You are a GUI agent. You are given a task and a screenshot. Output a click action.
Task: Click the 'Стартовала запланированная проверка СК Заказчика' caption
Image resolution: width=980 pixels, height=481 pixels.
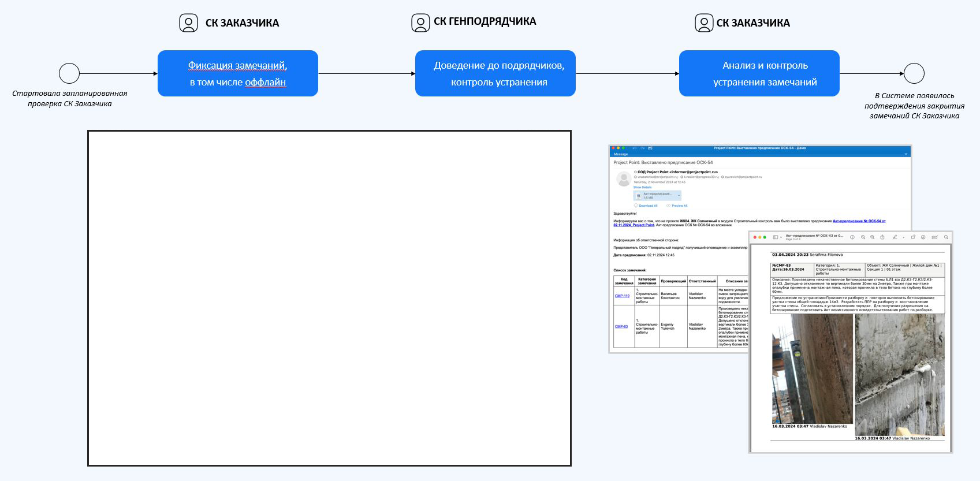[x=70, y=98]
